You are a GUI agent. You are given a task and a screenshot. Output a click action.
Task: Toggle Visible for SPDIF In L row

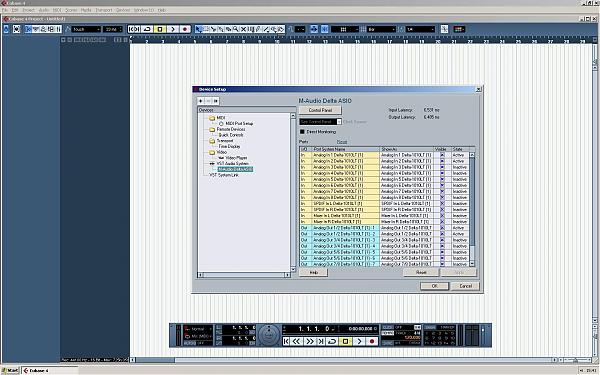tap(442, 204)
